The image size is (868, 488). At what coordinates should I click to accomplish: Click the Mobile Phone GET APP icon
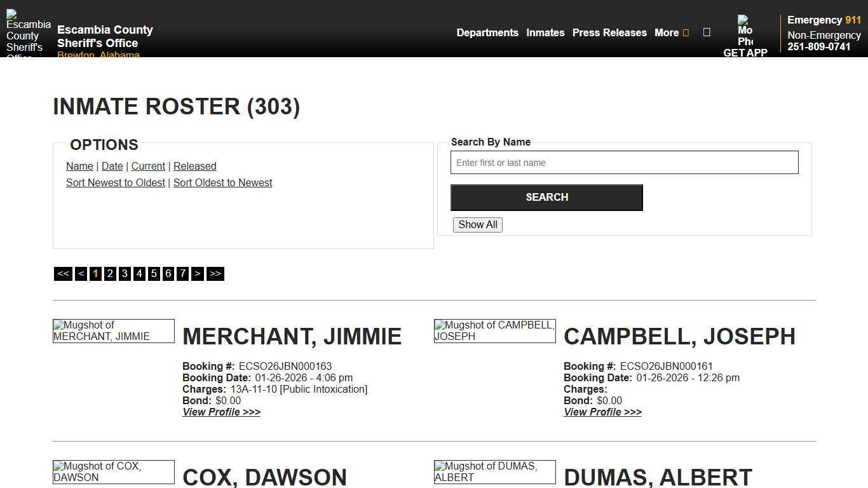[745, 35]
